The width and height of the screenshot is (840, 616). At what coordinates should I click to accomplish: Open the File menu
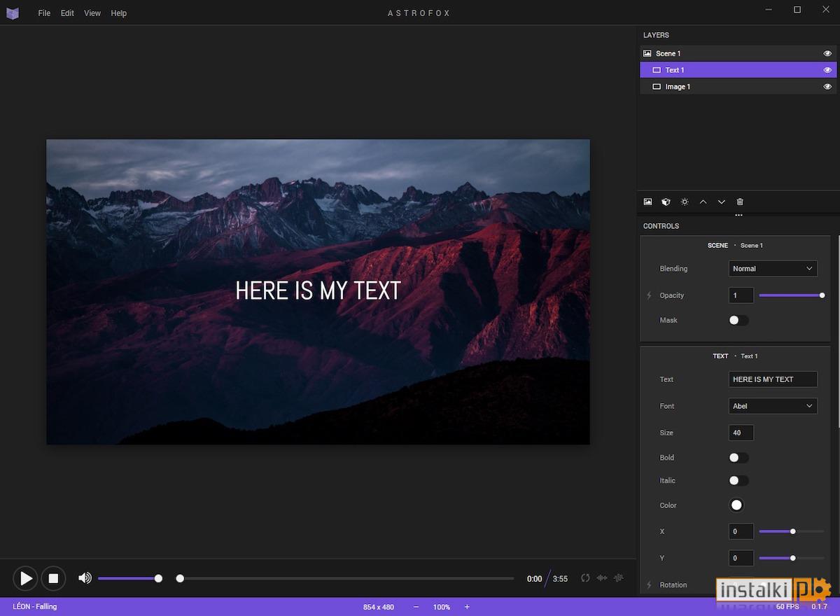[44, 13]
